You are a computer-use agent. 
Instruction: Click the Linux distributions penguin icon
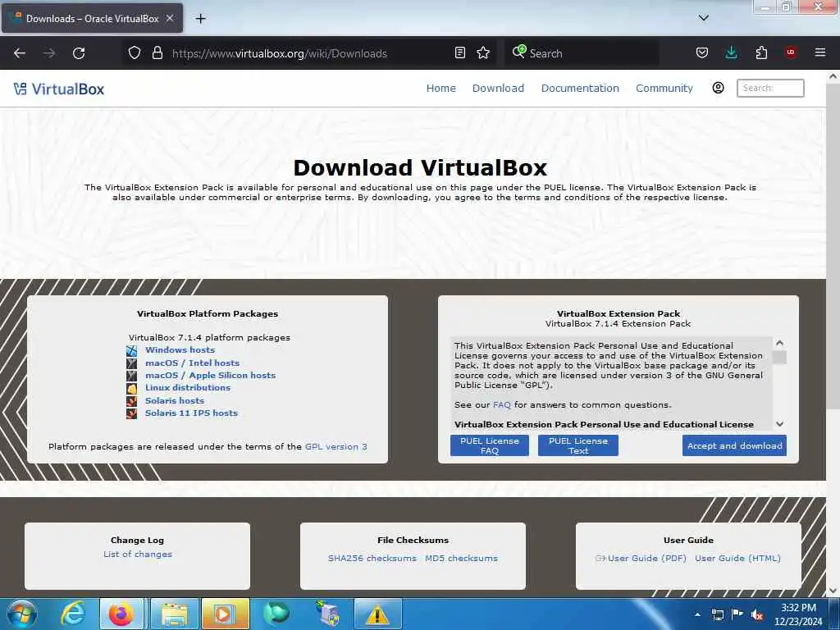(132, 388)
